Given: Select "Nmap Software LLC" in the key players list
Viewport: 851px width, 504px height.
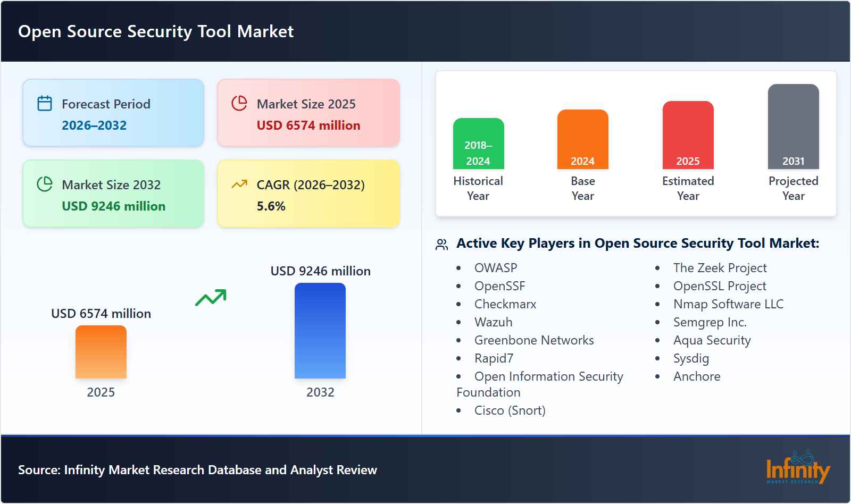Looking at the screenshot, I should click(x=729, y=304).
